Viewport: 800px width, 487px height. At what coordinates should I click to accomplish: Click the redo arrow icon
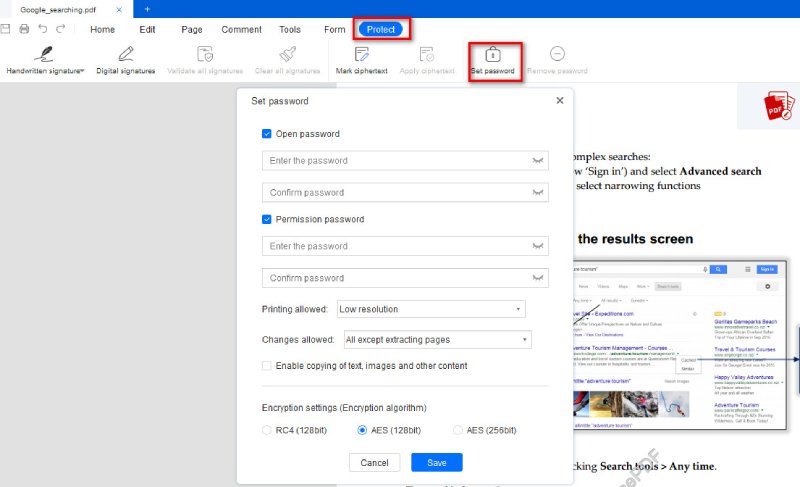tap(61, 29)
